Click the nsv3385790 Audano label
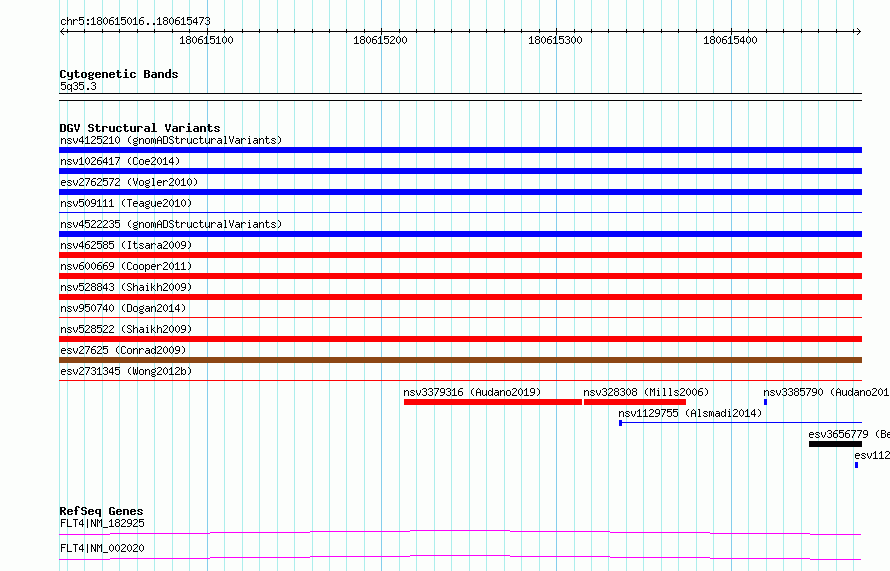This screenshot has height=571, width=890. (x=826, y=392)
